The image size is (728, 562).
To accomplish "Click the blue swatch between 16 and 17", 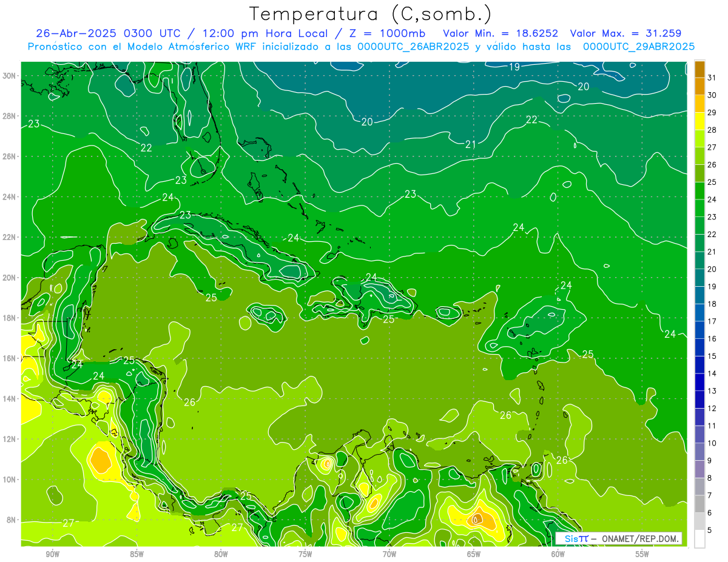I will (699, 330).
